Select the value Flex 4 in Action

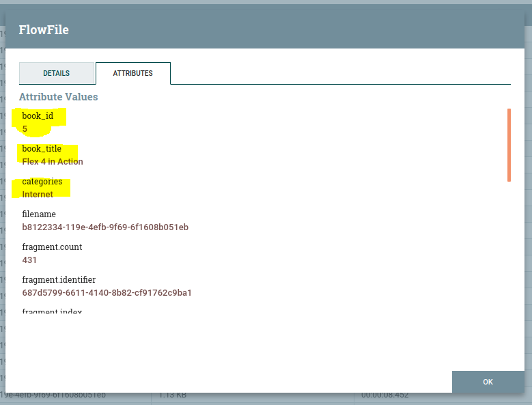53,162
